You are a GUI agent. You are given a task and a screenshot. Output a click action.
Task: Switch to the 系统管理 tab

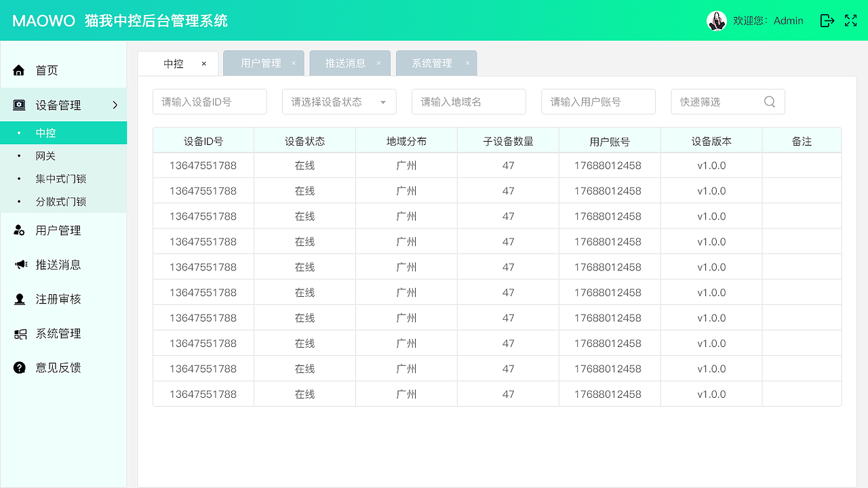(x=437, y=63)
